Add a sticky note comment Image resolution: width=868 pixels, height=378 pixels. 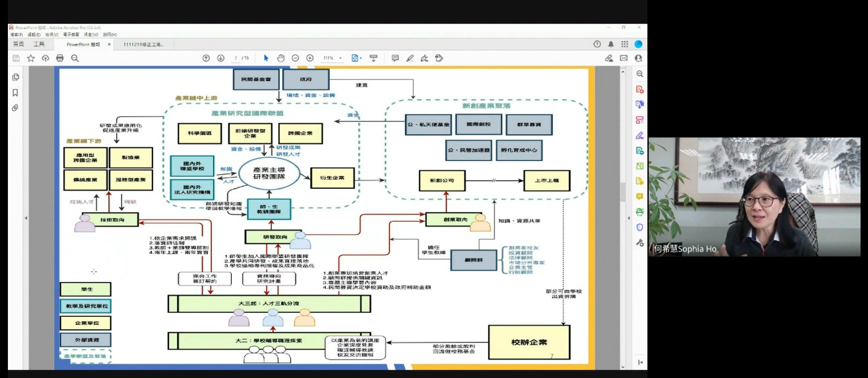395,58
